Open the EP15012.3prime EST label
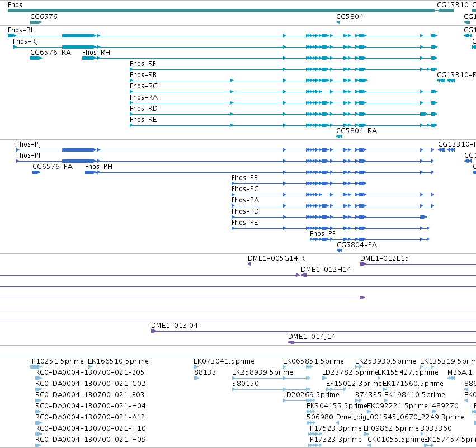The height and width of the screenshot is (448, 476). click(354, 384)
